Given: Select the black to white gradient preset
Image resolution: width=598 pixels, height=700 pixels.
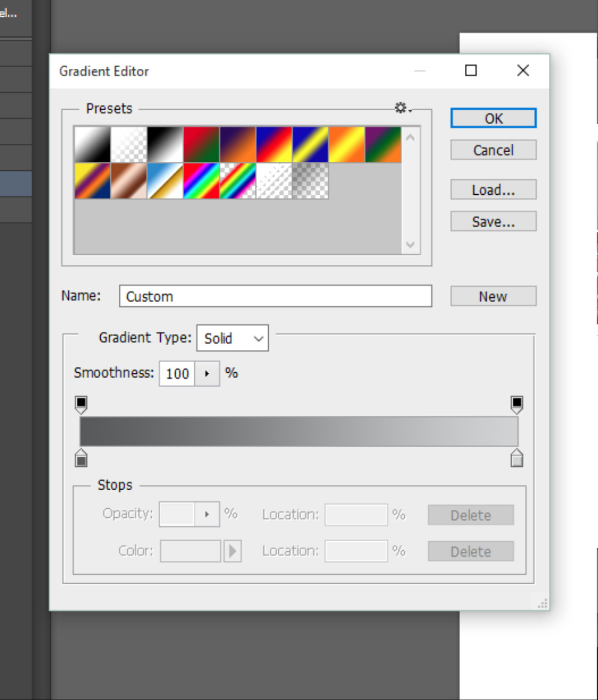Looking at the screenshot, I should (92, 144).
